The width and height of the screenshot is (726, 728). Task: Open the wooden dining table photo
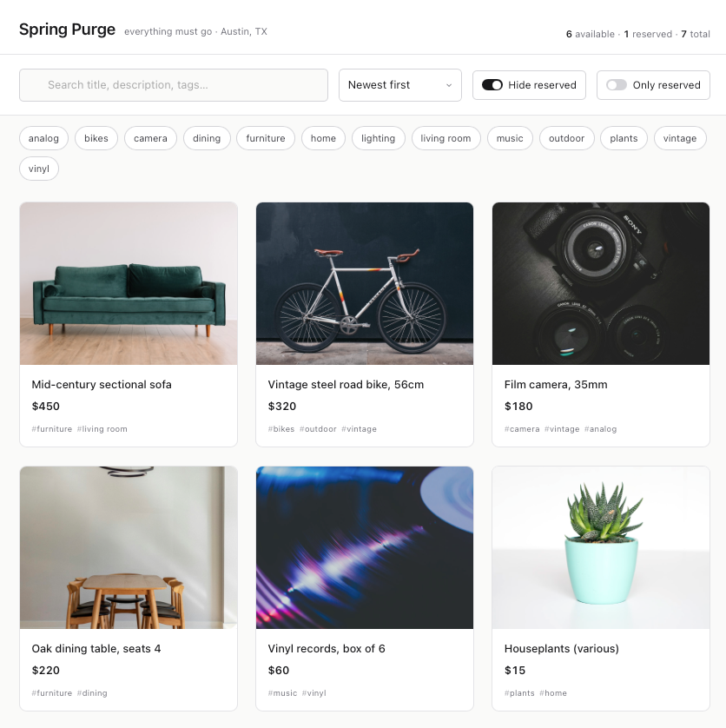(129, 547)
